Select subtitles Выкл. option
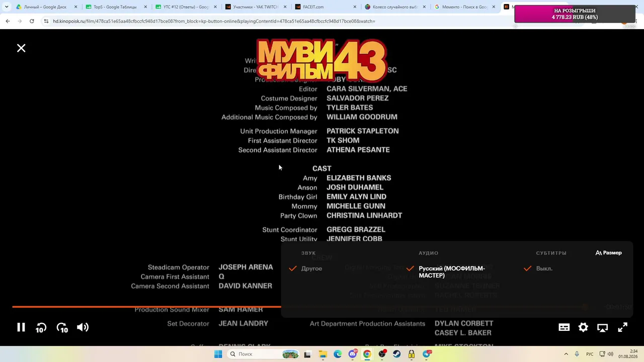 coord(538,268)
